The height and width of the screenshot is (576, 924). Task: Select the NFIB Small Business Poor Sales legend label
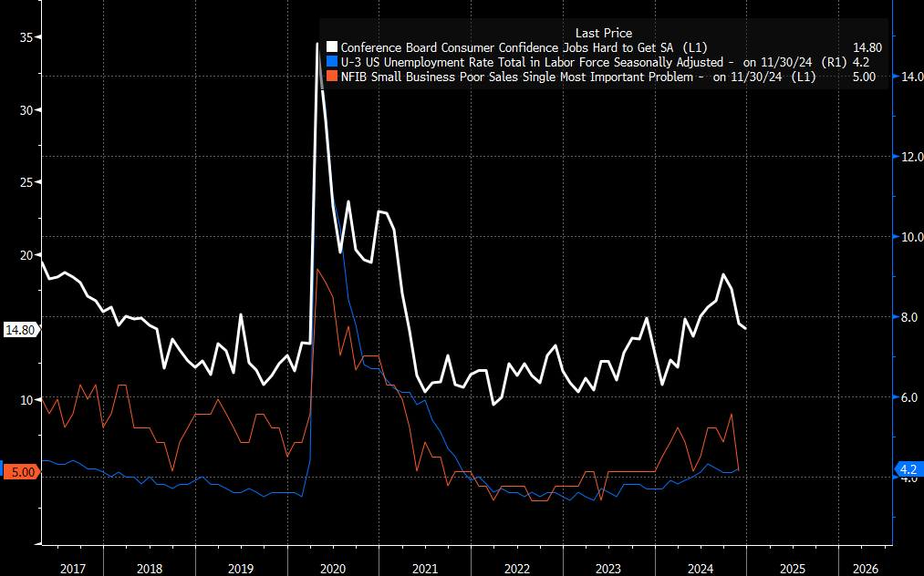(x=578, y=77)
